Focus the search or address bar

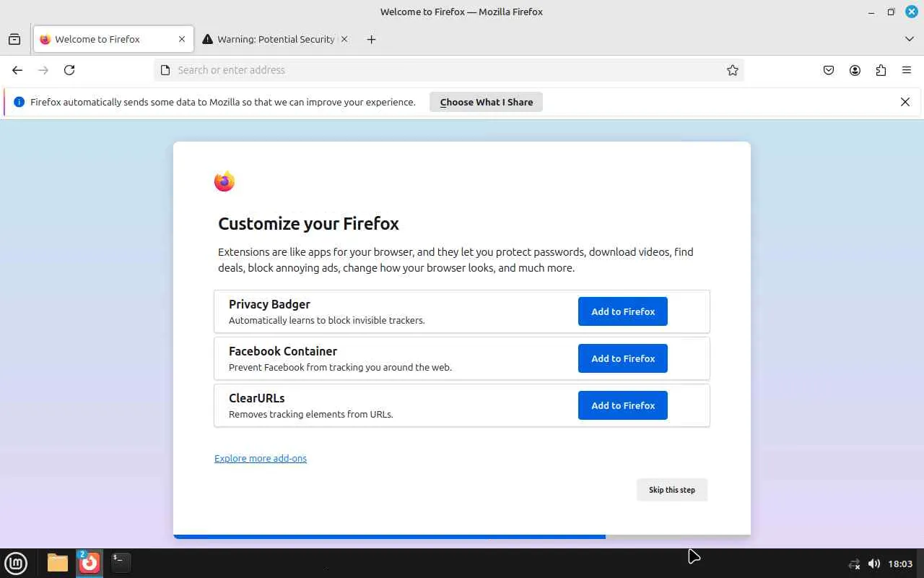[448, 70]
